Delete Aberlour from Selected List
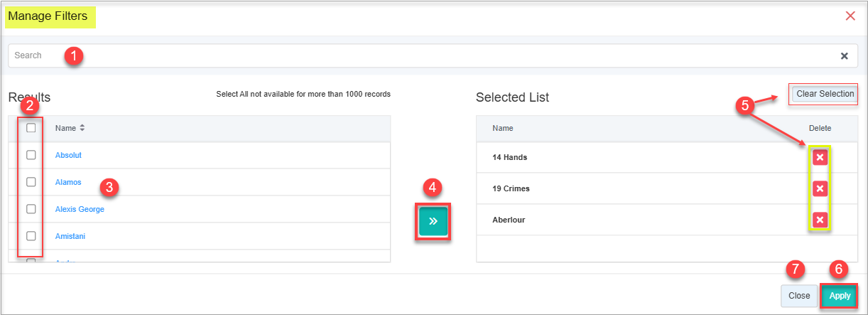The width and height of the screenshot is (868, 315). pyautogui.click(x=820, y=220)
